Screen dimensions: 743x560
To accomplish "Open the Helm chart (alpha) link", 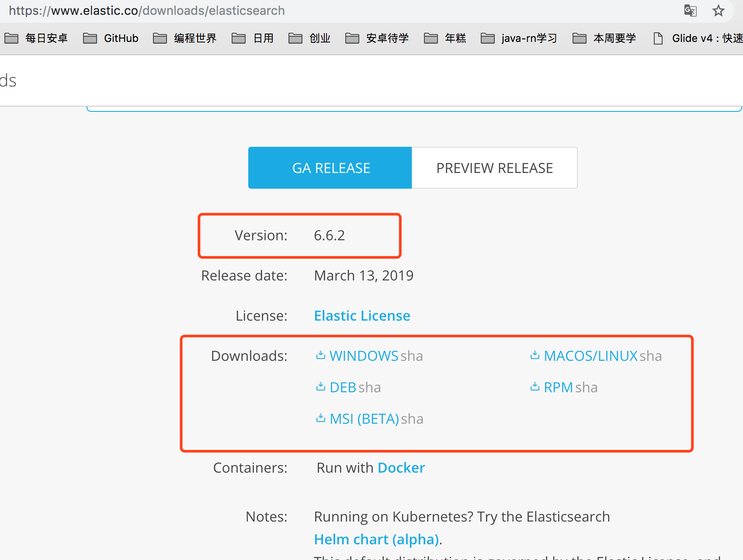I will click(376, 539).
